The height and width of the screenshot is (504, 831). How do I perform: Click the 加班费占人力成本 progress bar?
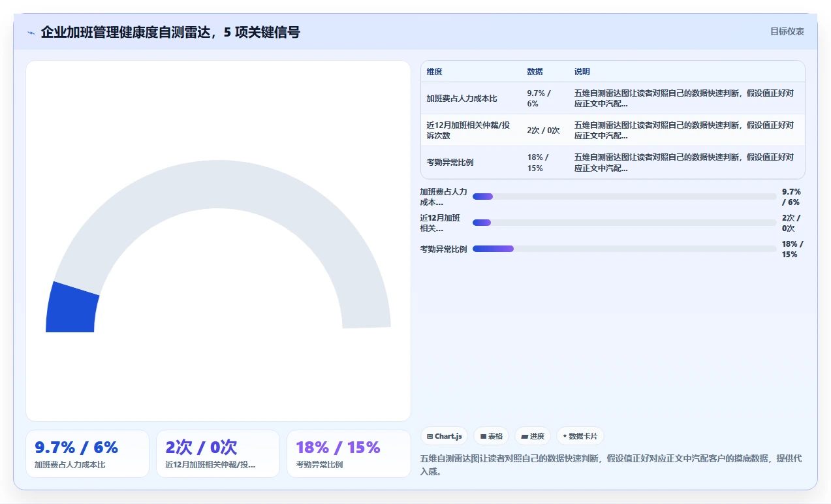coord(625,197)
